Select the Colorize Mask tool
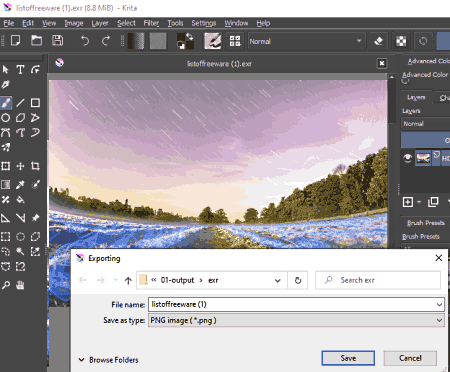 click(35, 184)
